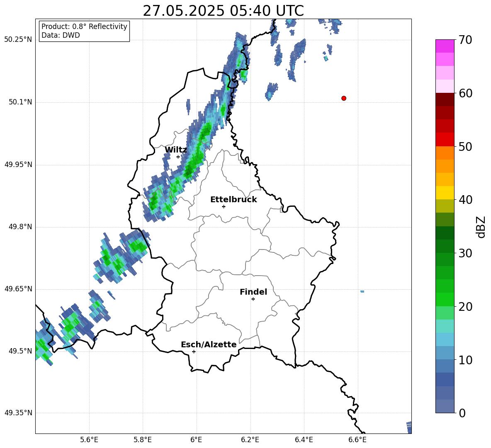Click the 6.4°E longitude label
The image size is (491, 448).
pos(304,440)
